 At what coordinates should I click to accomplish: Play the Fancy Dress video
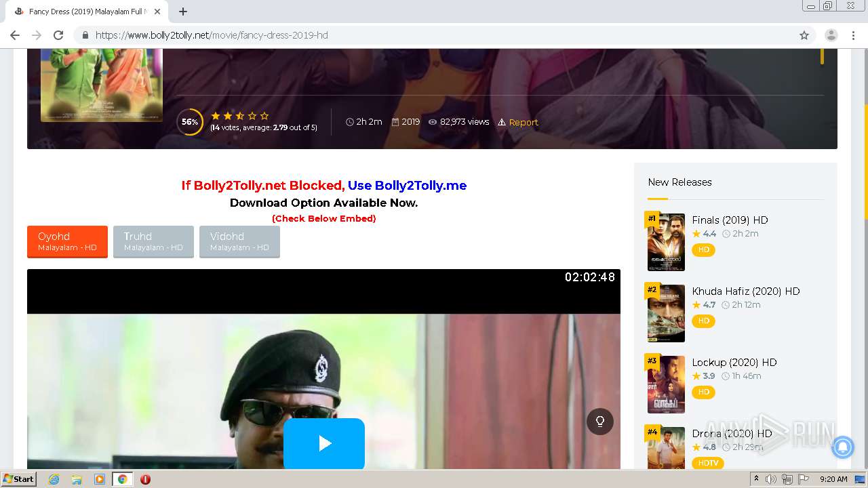tap(324, 443)
